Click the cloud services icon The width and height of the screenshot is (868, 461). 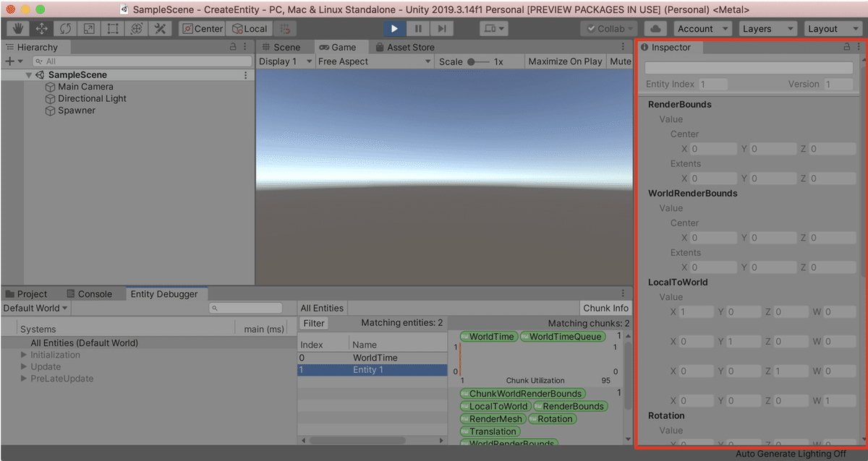[655, 29]
